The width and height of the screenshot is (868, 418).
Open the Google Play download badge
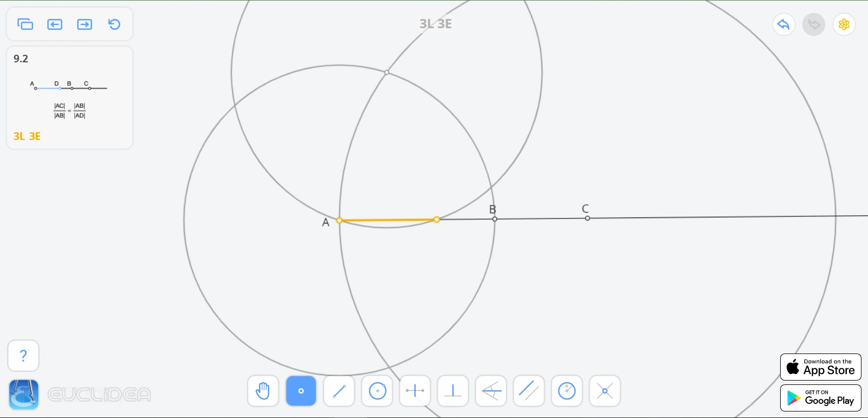pyautogui.click(x=821, y=398)
